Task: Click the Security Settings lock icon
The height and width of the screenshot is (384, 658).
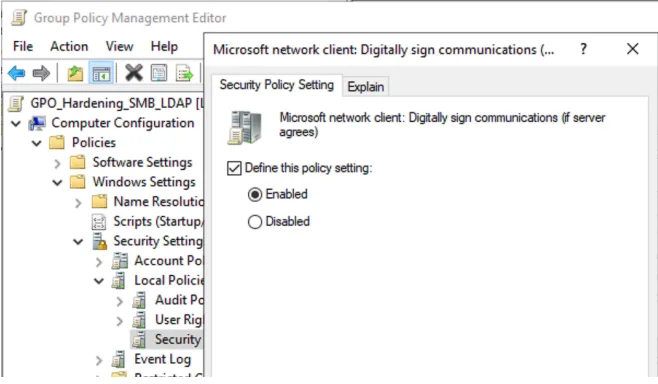Action: pos(100,241)
